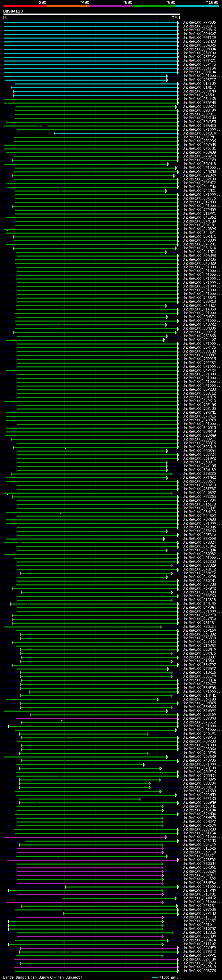Select the UniRef100_B6TIG4 label
222x980 pixels.
[199, 68]
